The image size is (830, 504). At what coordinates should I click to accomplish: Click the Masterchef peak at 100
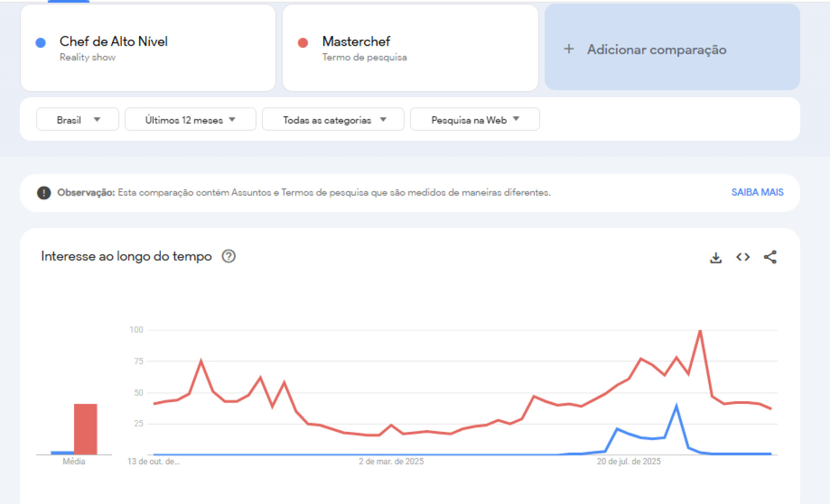700,330
